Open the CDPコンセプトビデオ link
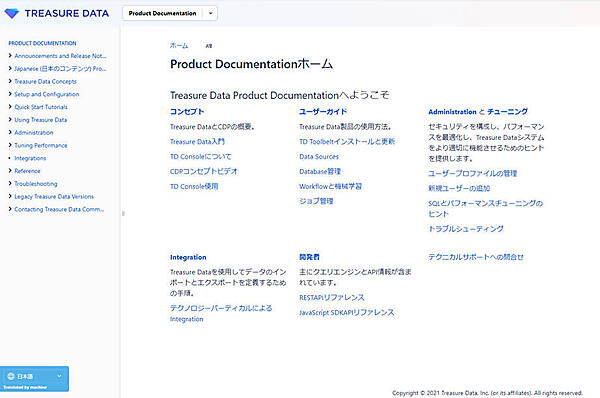 pyautogui.click(x=204, y=171)
